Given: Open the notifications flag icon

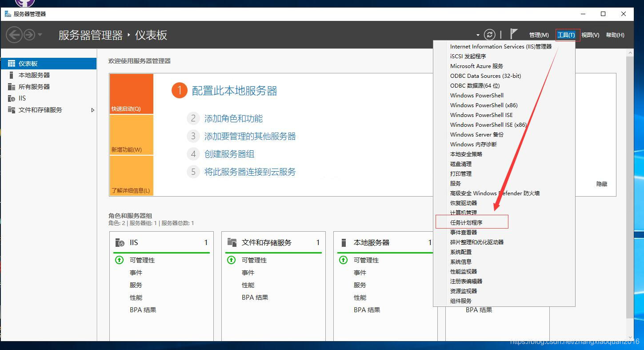Looking at the screenshot, I should coord(514,34).
